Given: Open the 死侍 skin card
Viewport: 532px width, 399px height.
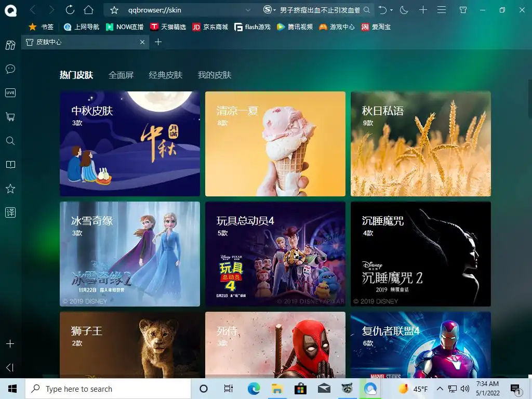Looking at the screenshot, I should click(275, 345).
